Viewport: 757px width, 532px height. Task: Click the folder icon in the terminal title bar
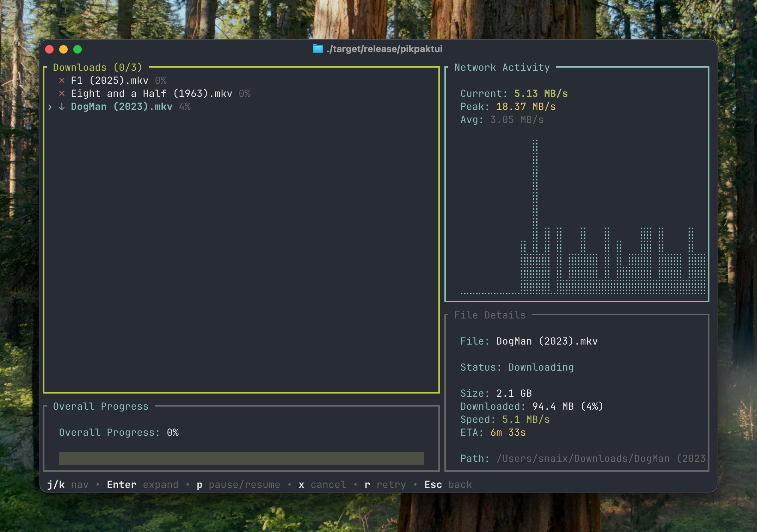[x=317, y=49]
